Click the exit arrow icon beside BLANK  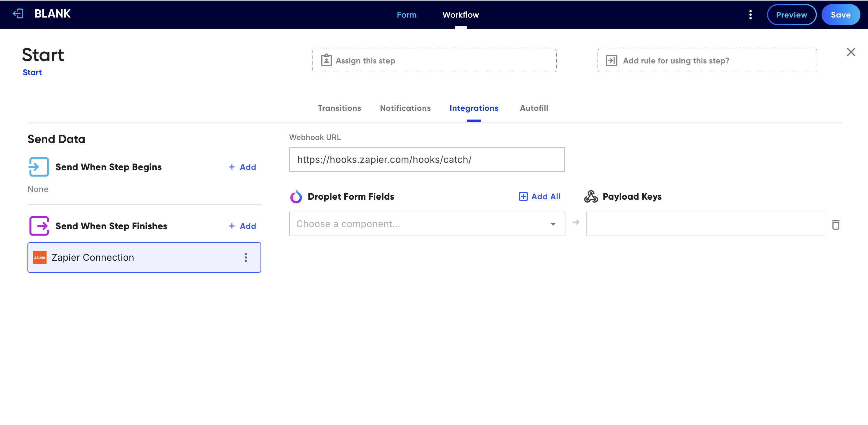(18, 14)
